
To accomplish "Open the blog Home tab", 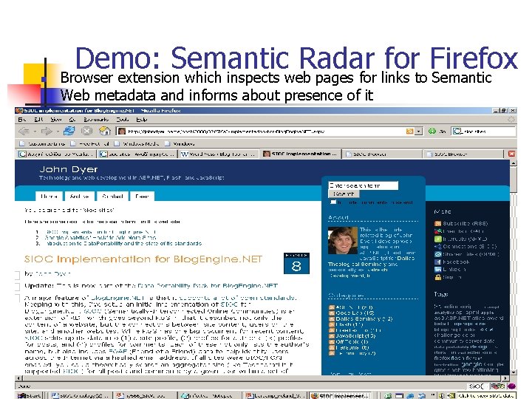I will click(x=49, y=196).
